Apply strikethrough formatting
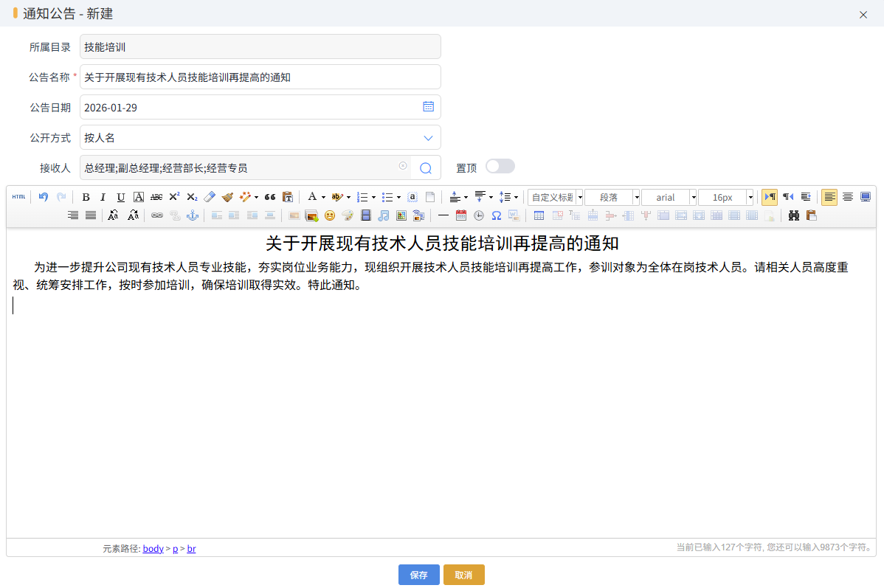 (156, 197)
